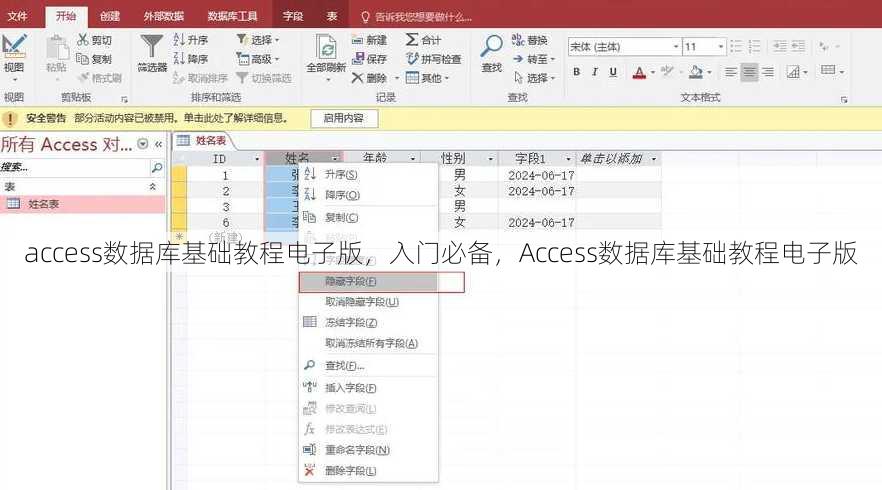882x490 pixels.
Task: Click the 合计 totals sigma icon
Action: 412,39
